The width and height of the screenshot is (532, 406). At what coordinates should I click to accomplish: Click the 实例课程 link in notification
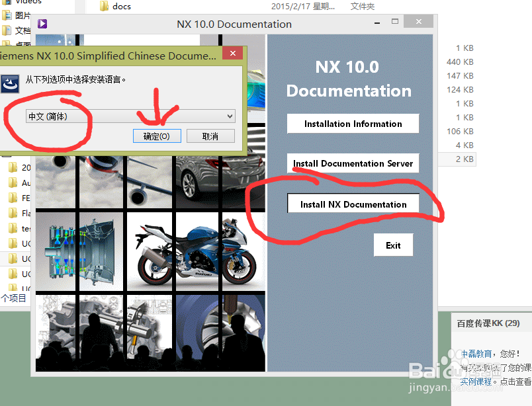point(476,382)
